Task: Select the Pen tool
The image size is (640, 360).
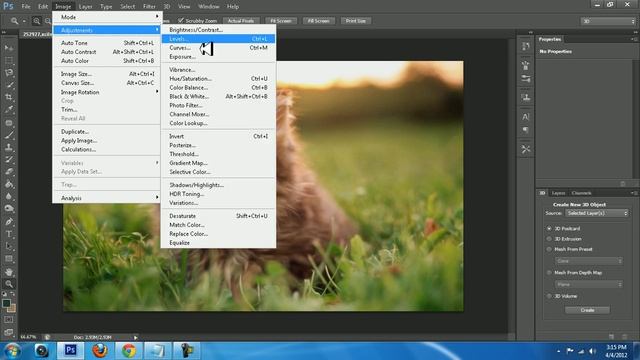Action: 9,222
